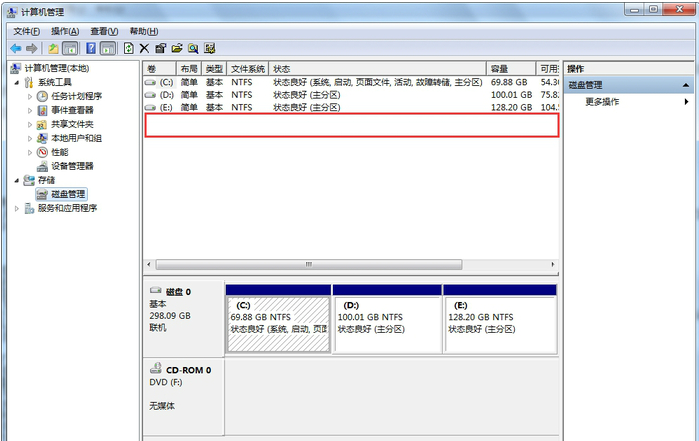Select the (C:) partition block on disk 0
Screen dimensions: 699x441
pyautogui.click(x=278, y=323)
